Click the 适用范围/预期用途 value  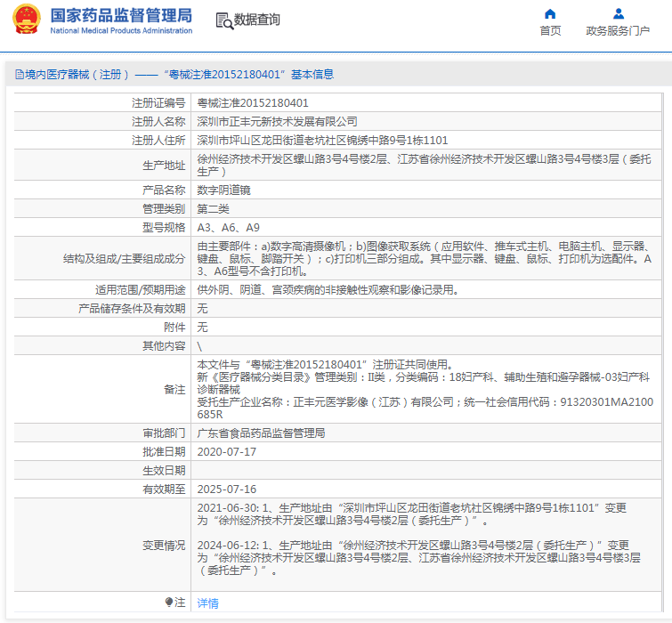click(x=328, y=289)
